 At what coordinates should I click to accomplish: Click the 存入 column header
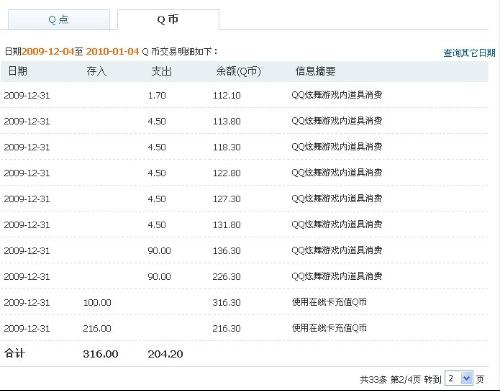click(96, 71)
